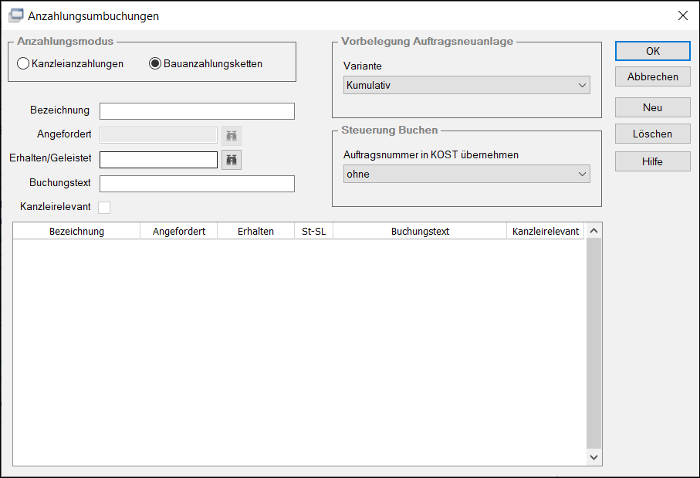Click the table scrollbar up arrow
Viewport: 700px width, 478px height.
[x=593, y=231]
